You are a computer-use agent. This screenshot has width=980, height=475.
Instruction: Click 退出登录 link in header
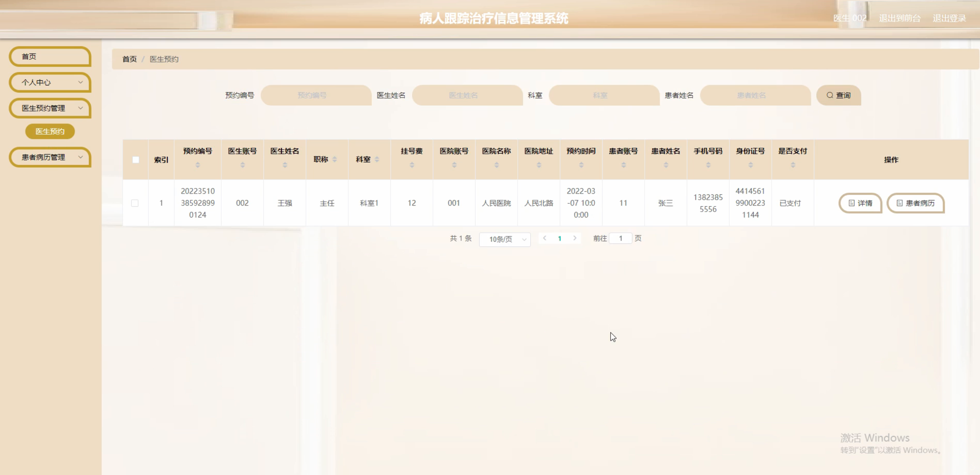949,18
